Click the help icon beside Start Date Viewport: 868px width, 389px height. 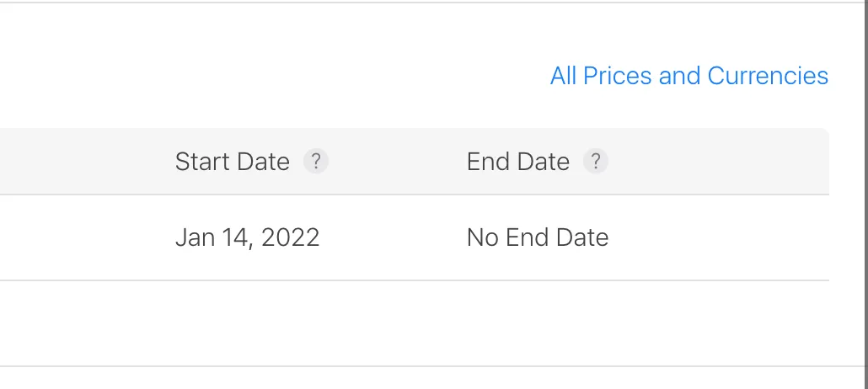point(315,161)
